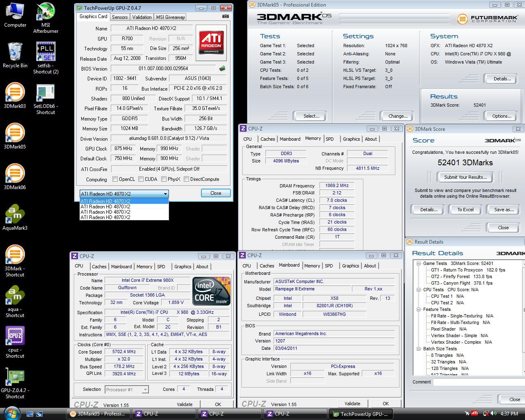Click the TechPowerUp GPU-Z taskbar button
Viewport: 525px width, 420px height.
point(361,414)
